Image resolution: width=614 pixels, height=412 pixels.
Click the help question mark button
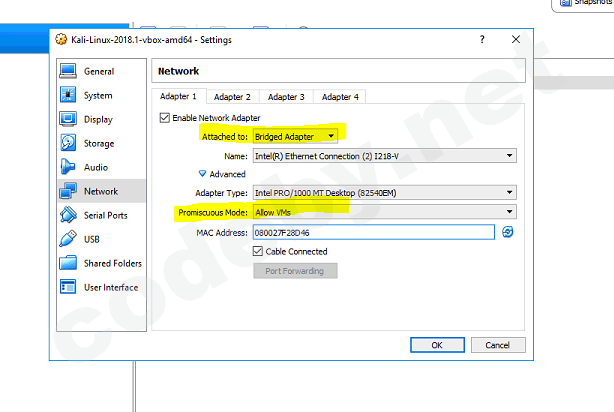point(482,39)
